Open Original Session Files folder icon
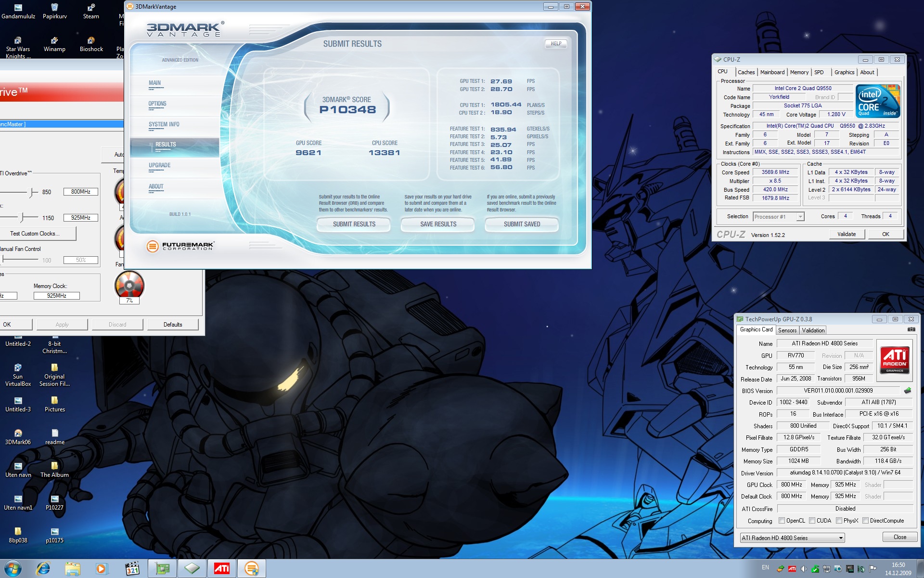The width and height of the screenshot is (924, 578). click(54, 375)
